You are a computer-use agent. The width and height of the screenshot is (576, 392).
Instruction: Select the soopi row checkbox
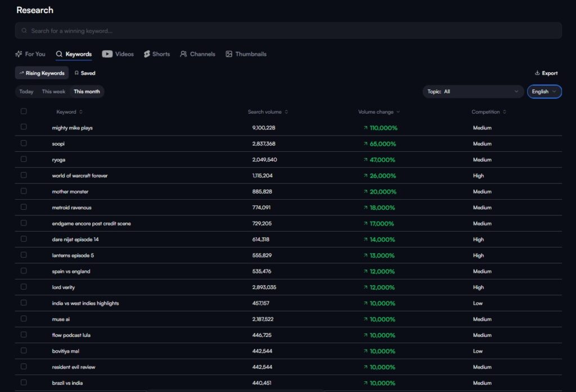pyautogui.click(x=24, y=143)
